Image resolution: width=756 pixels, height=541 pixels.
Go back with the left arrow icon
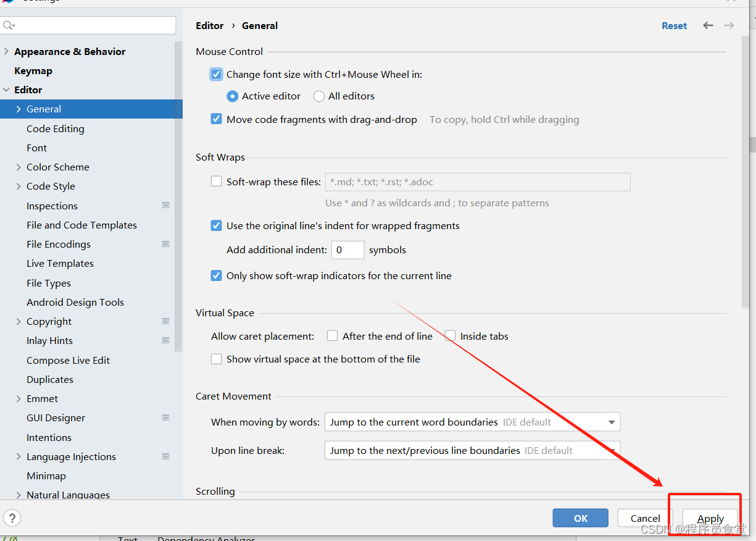[708, 25]
